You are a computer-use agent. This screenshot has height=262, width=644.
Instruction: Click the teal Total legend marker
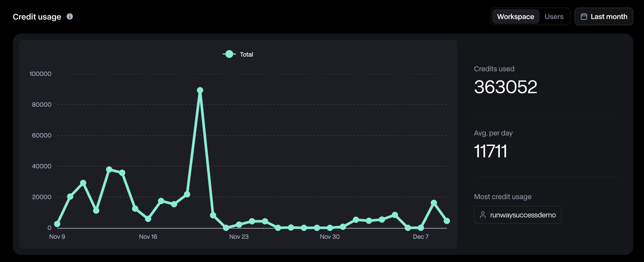pyautogui.click(x=229, y=54)
